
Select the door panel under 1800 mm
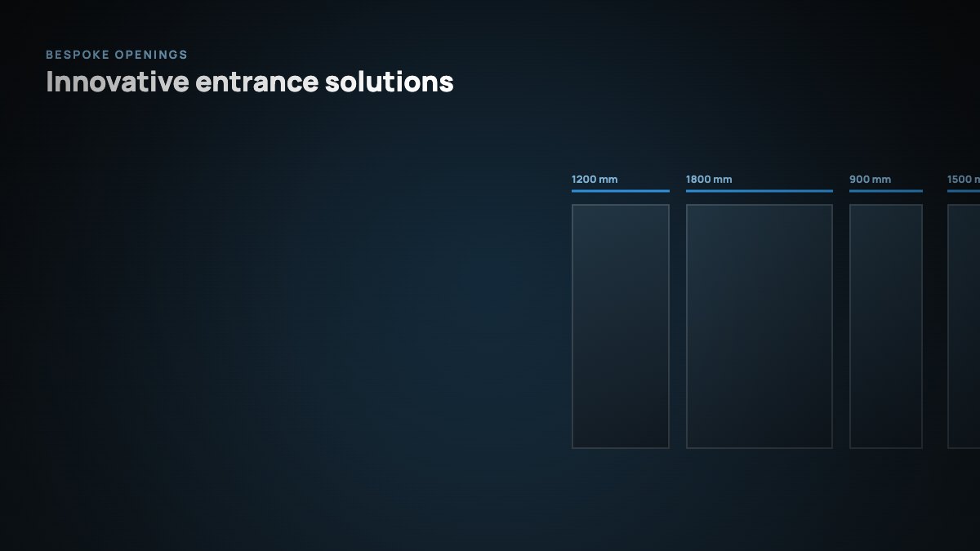pos(759,327)
